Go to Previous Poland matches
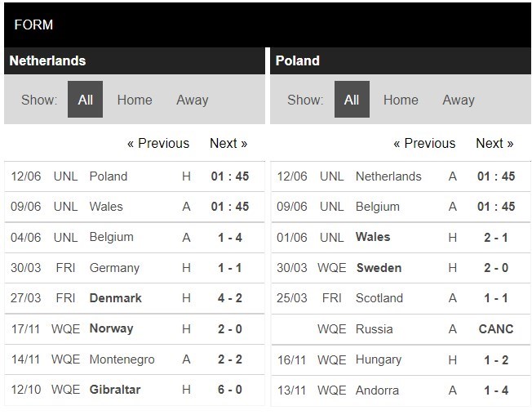Viewport: 532px width, 415px height. point(424,143)
